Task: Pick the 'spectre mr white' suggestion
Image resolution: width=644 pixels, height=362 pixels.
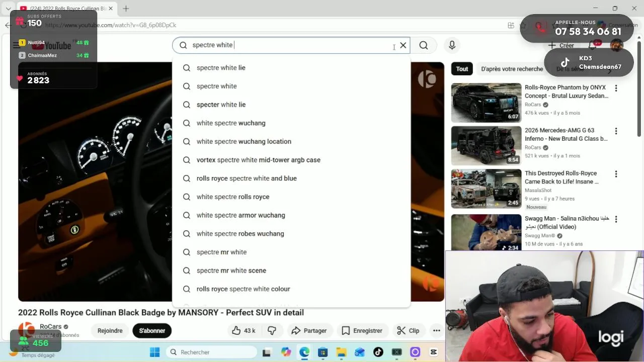Action: coord(291,252)
